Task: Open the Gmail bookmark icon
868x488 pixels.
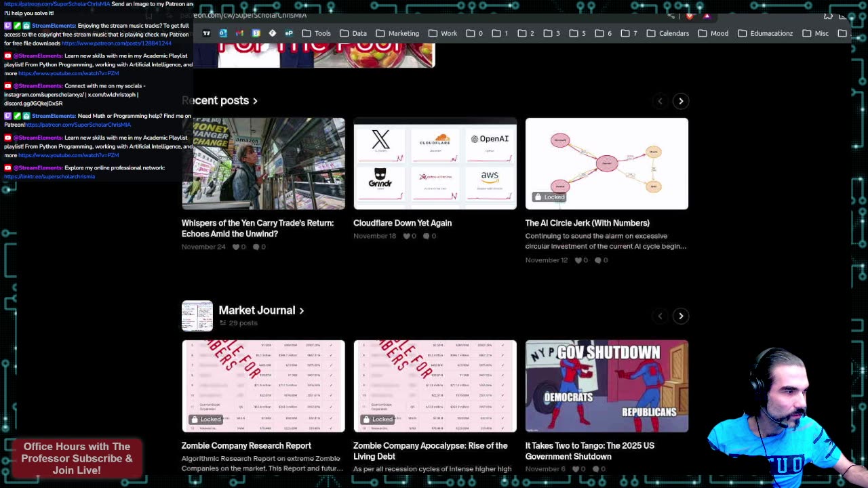Action: pos(239,33)
